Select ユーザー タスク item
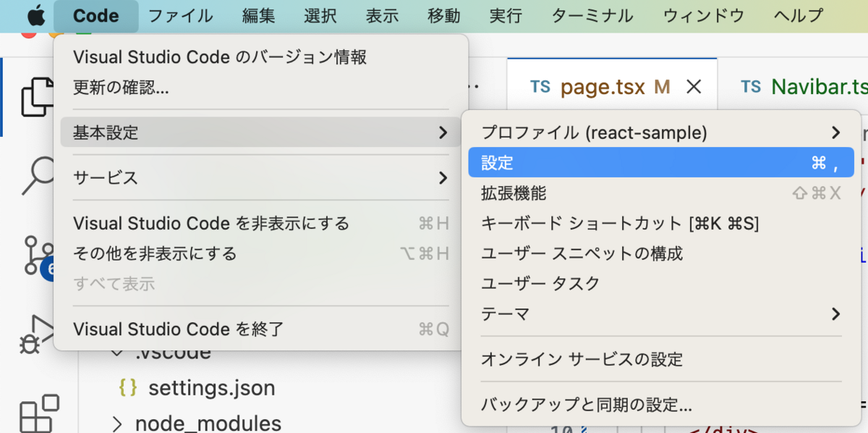 pos(661,284)
